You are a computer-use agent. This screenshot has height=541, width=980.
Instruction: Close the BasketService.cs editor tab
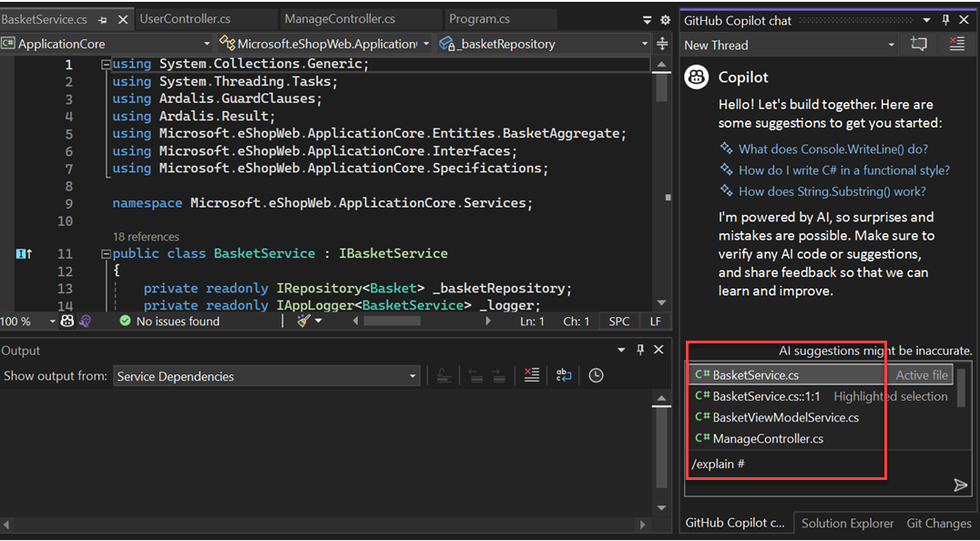click(122, 20)
